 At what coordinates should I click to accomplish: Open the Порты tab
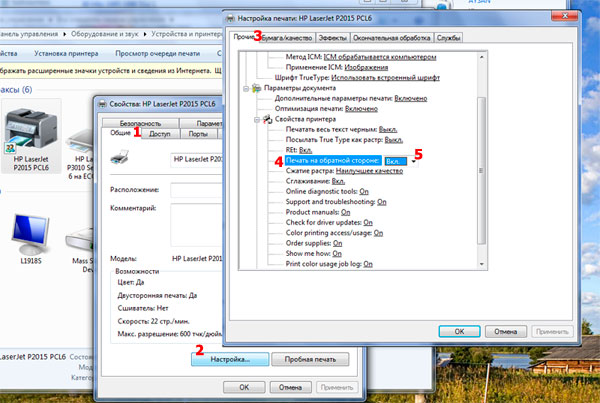pos(198,134)
